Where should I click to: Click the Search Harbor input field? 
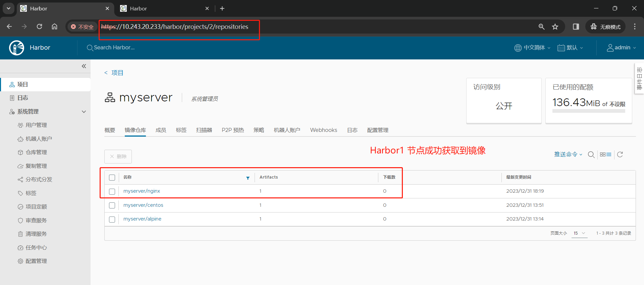click(114, 48)
